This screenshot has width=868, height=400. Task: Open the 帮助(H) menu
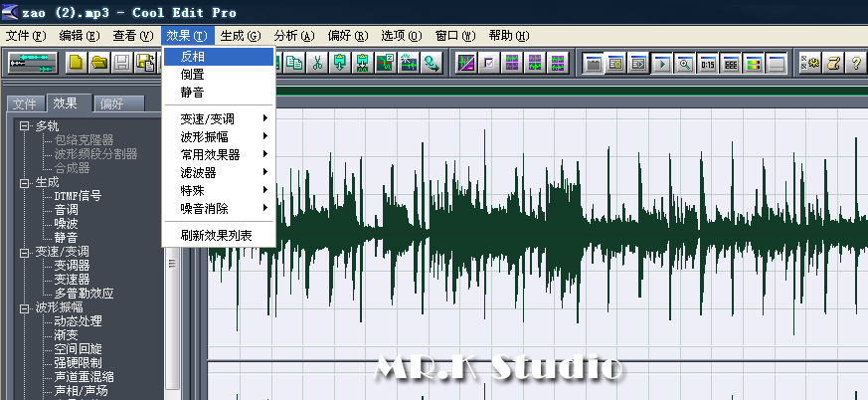[x=509, y=36]
